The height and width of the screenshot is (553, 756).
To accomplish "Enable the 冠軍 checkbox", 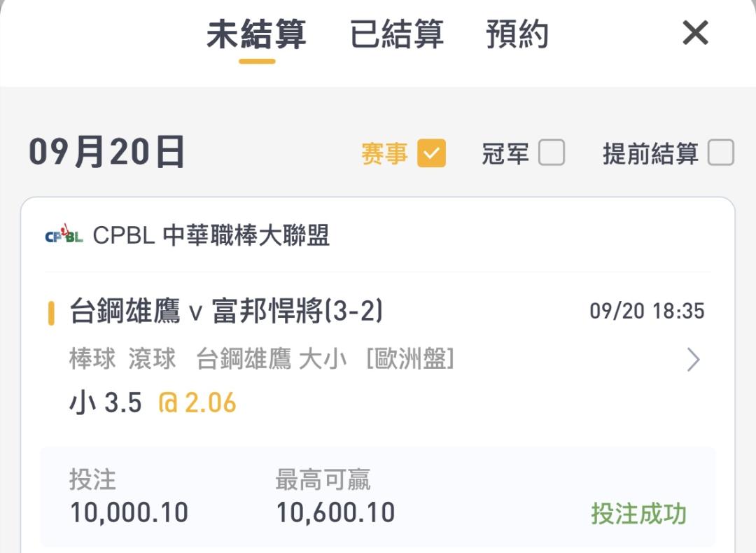I will [x=552, y=153].
